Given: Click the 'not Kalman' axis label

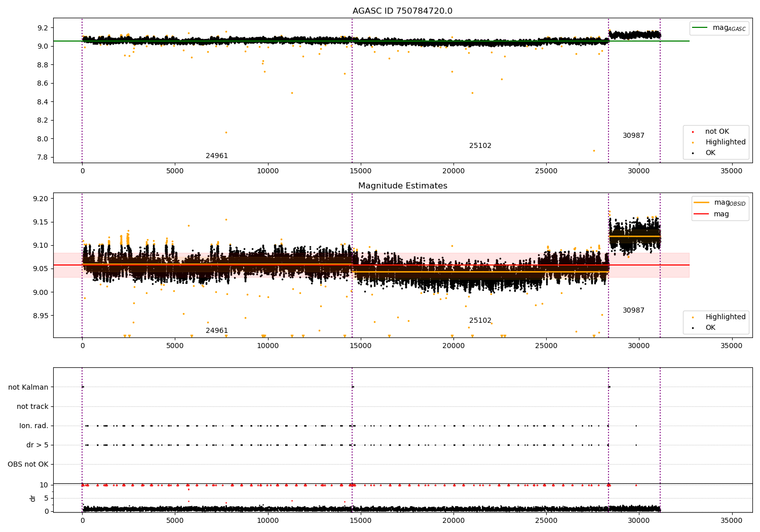Looking at the screenshot, I should pos(28,388).
